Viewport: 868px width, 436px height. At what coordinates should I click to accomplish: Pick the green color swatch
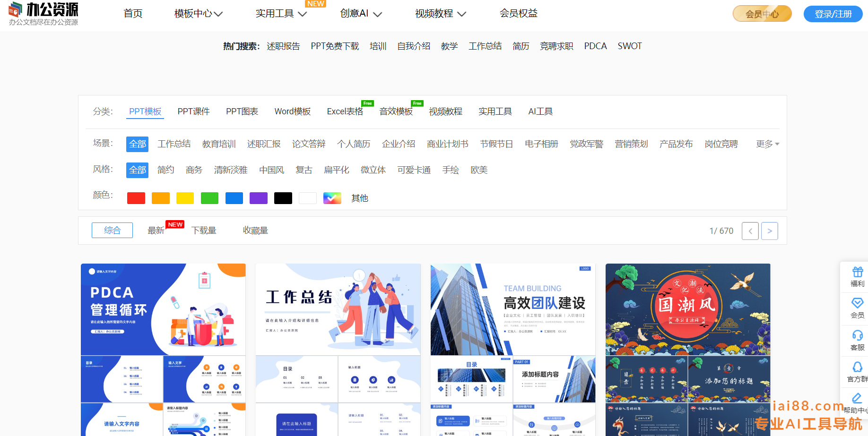(209, 198)
